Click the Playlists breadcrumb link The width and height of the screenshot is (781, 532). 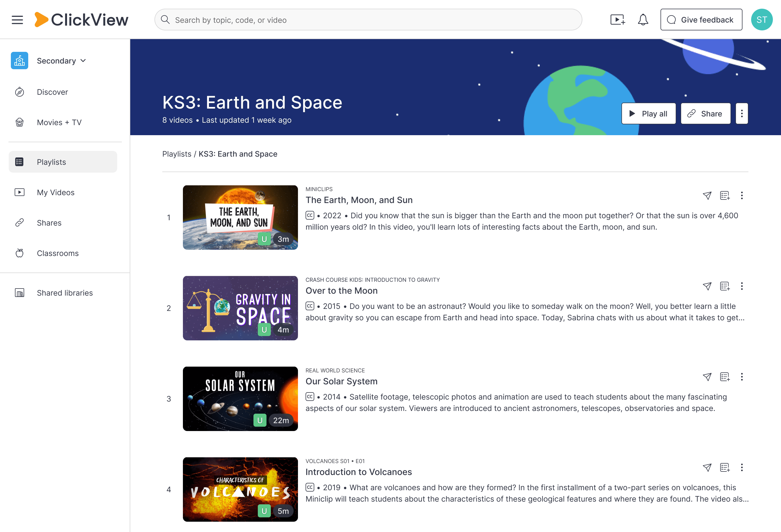(177, 154)
